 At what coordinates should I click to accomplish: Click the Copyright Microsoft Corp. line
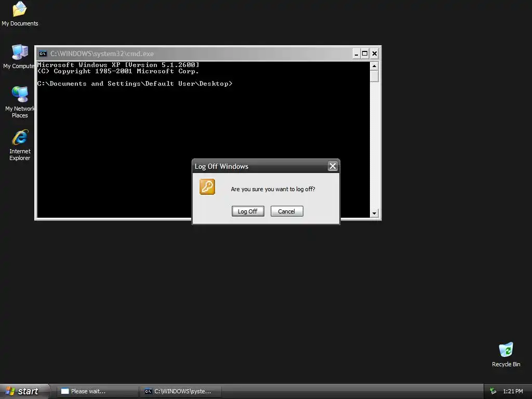point(118,71)
